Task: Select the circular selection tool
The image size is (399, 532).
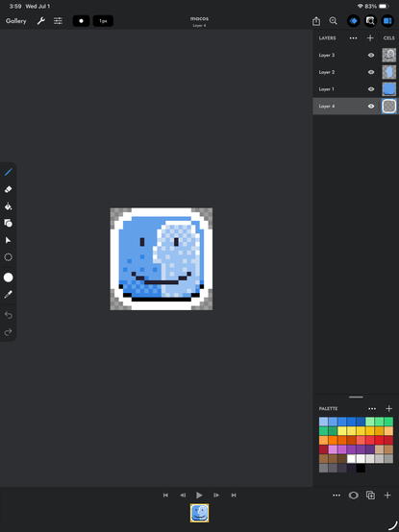Action: point(8,257)
